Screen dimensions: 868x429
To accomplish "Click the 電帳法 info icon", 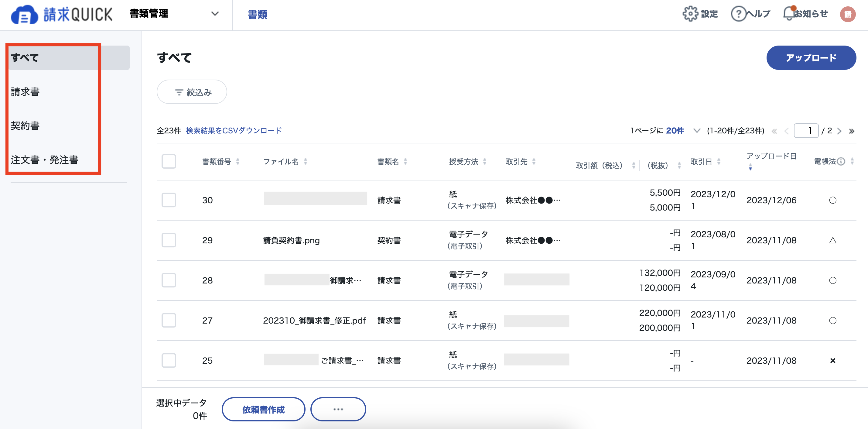I will [841, 161].
